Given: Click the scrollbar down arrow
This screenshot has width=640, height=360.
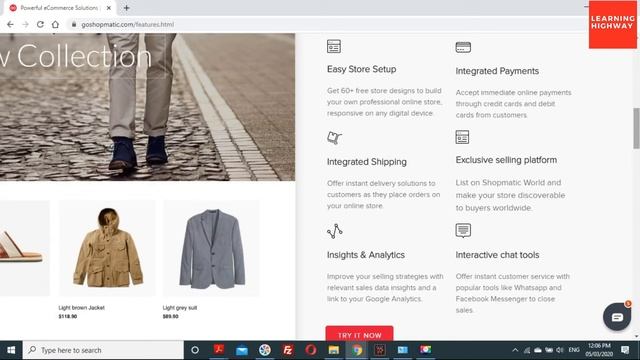Looking at the screenshot, I should coord(636,337).
